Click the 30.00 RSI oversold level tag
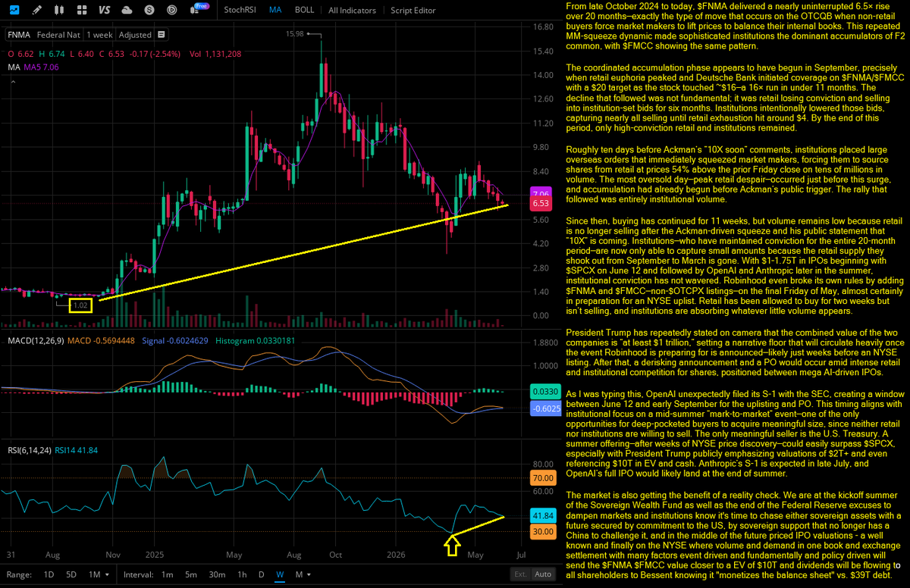Viewport: 910px width, 588px height. click(541, 531)
